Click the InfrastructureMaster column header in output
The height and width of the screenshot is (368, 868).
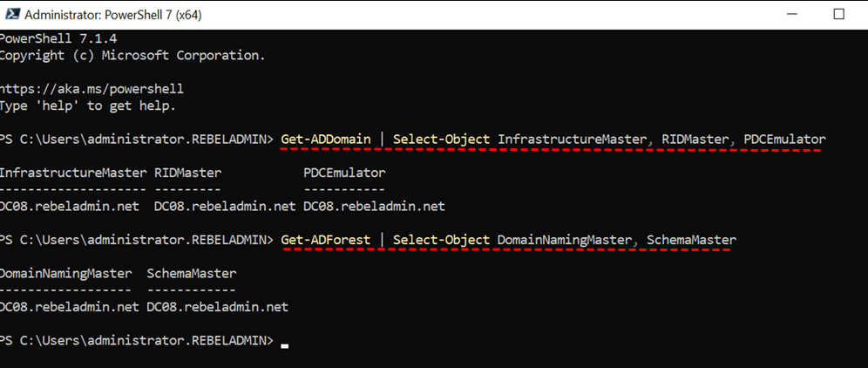pyautogui.click(x=73, y=173)
